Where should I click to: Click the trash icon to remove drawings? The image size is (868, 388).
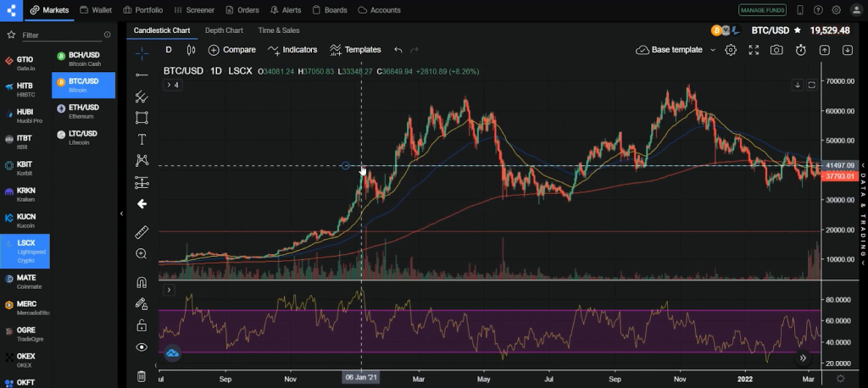click(x=142, y=376)
